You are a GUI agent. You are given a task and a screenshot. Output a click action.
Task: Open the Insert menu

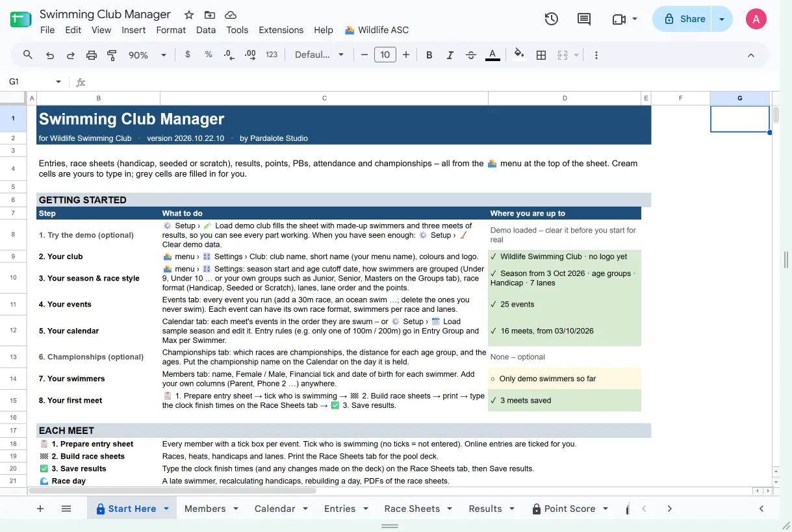(134, 30)
